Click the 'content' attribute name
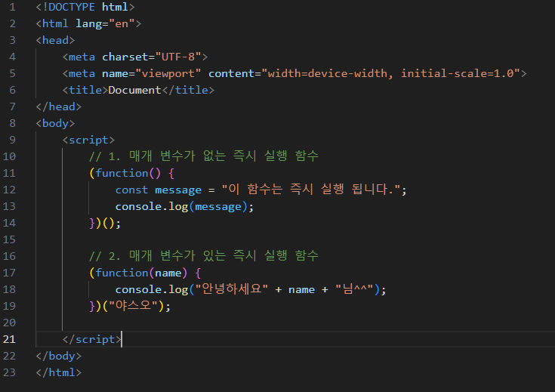 pos(231,74)
